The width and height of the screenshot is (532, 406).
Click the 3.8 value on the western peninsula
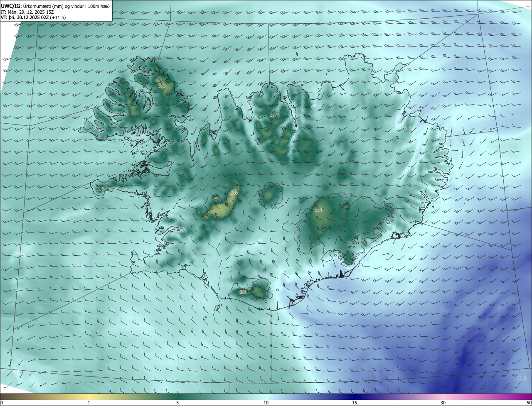[101, 189]
